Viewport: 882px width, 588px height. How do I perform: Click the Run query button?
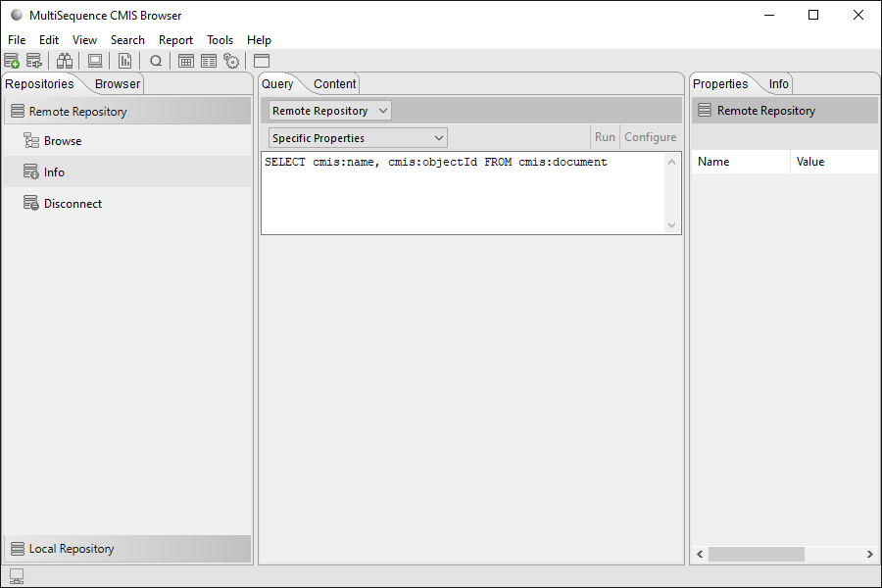[605, 137]
